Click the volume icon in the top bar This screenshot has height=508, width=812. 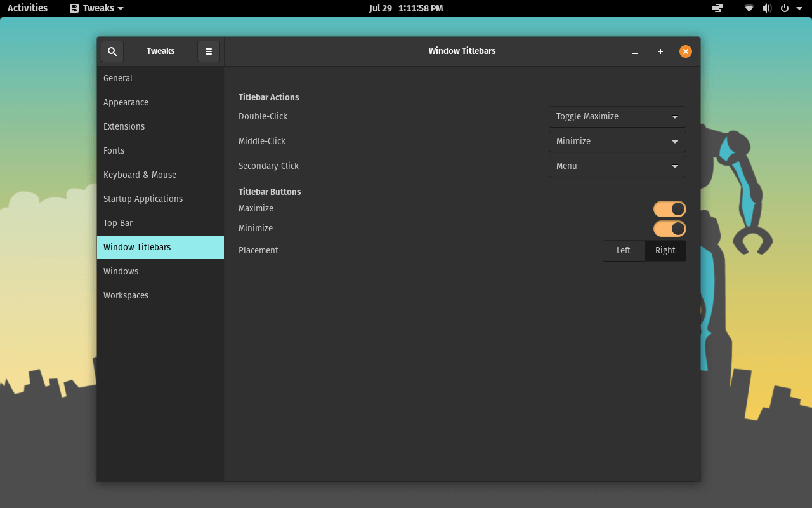(x=766, y=8)
